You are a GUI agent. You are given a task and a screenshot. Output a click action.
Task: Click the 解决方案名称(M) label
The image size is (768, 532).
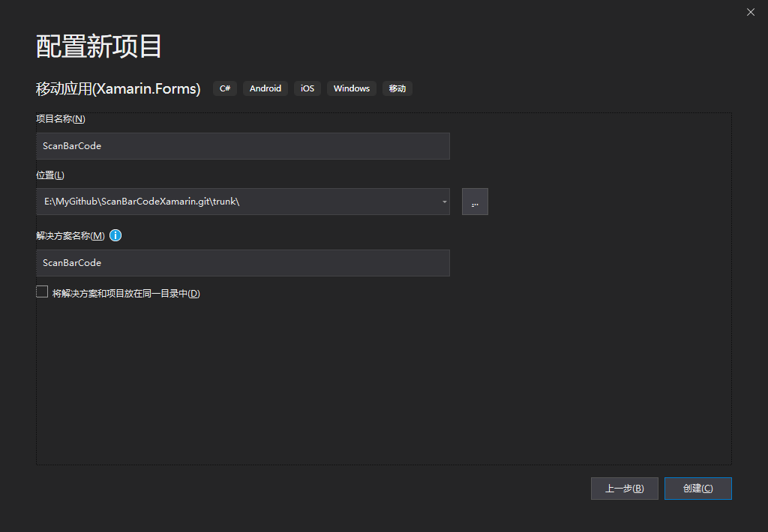click(x=70, y=236)
